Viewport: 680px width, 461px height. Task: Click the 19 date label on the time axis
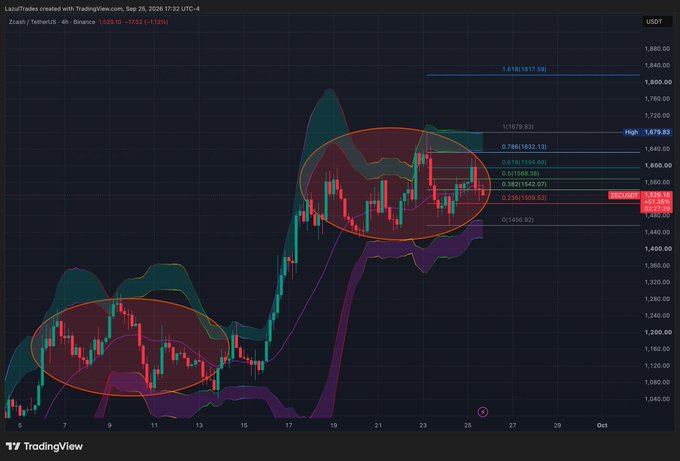333,425
